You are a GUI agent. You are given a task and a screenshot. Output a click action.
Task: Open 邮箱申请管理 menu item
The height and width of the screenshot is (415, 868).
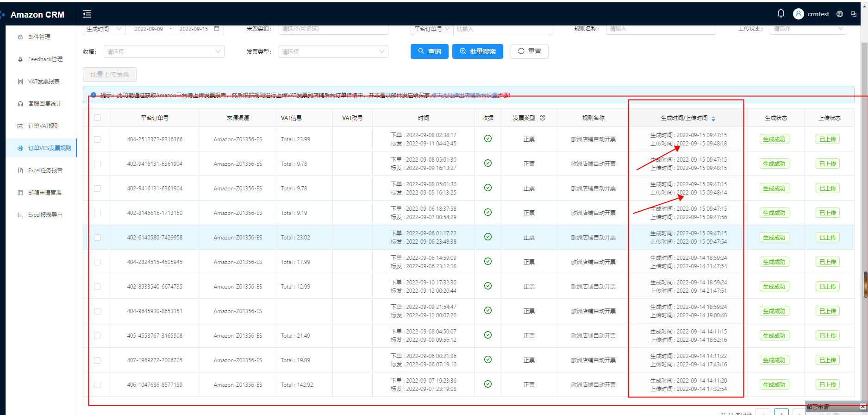click(41, 193)
